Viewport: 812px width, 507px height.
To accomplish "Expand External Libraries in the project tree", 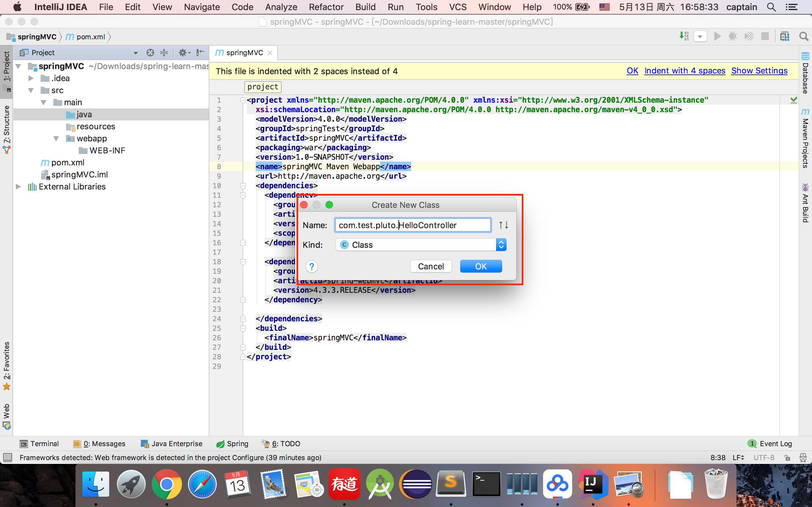I will tap(18, 186).
